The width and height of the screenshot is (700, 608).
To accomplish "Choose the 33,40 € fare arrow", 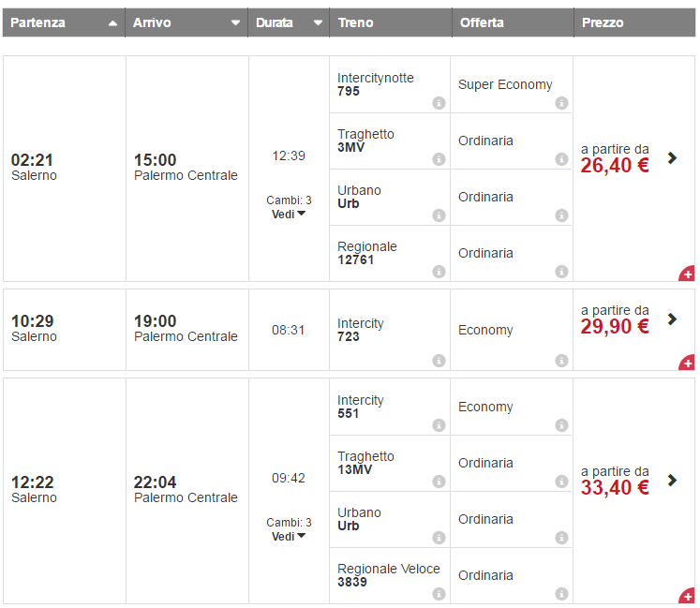I will (x=672, y=480).
